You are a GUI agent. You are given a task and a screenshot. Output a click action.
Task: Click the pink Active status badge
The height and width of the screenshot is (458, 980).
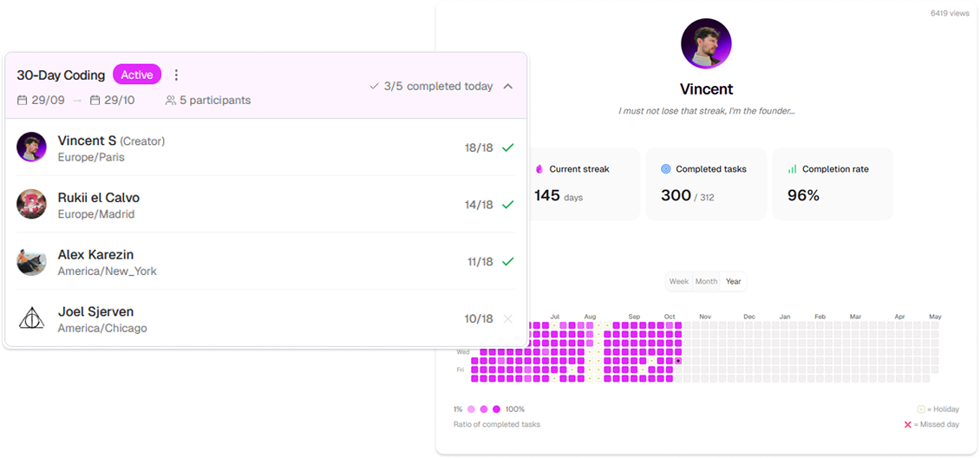pos(137,75)
